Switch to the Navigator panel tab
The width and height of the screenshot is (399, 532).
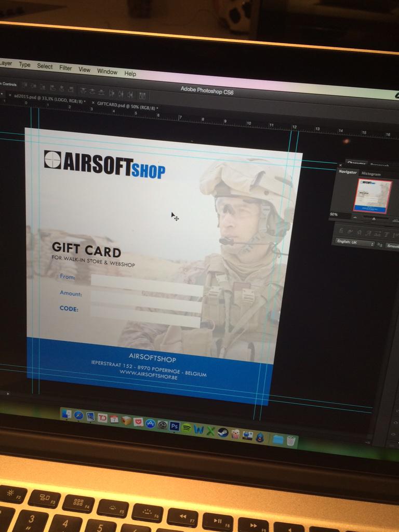pyautogui.click(x=348, y=172)
